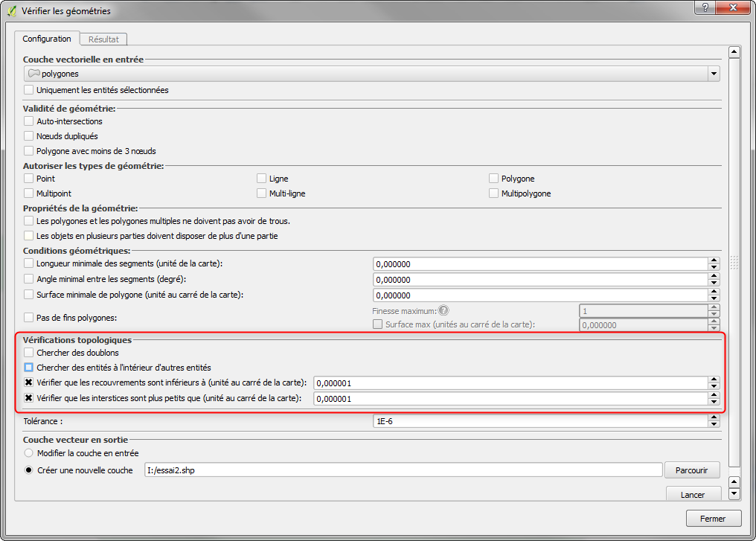The width and height of the screenshot is (756, 541).
Task: Close the Vérifier les géométries dialog
Action: tap(732, 7)
